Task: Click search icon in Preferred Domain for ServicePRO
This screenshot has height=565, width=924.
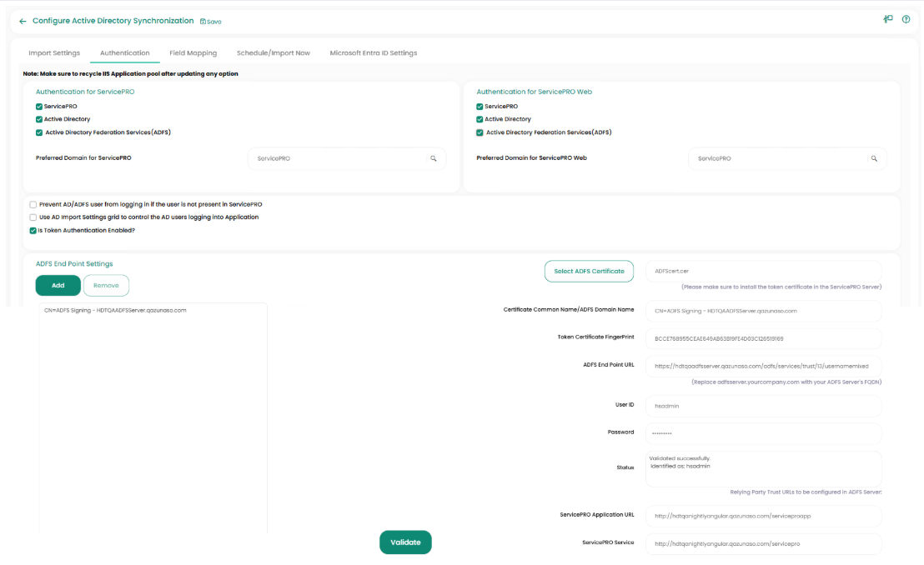Action: 434,158
